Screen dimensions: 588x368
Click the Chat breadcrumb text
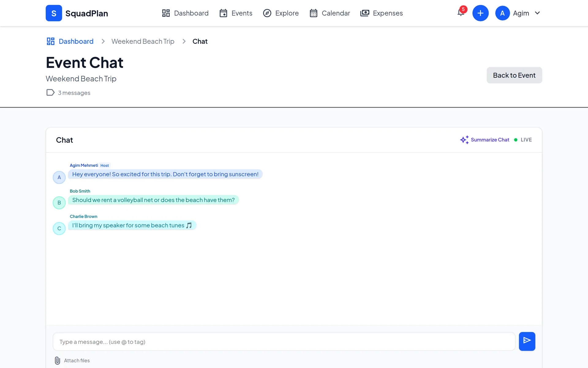[200, 41]
